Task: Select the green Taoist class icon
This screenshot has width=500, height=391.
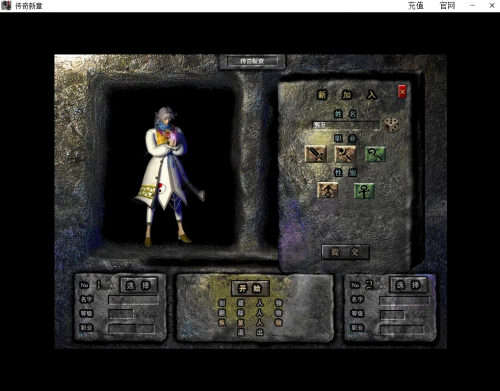Action: (375, 154)
